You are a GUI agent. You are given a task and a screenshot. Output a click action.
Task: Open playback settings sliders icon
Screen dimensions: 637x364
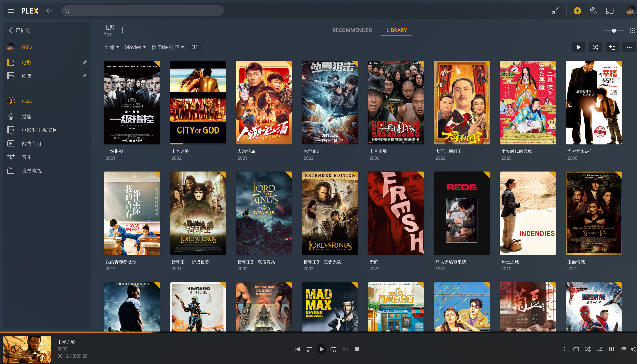tap(599, 349)
